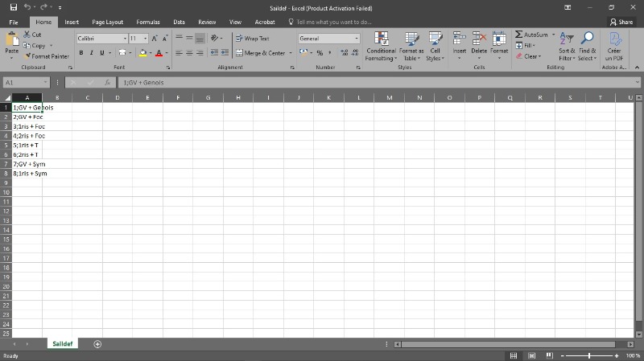Click the Share button
644x361 pixels.
click(x=621, y=23)
